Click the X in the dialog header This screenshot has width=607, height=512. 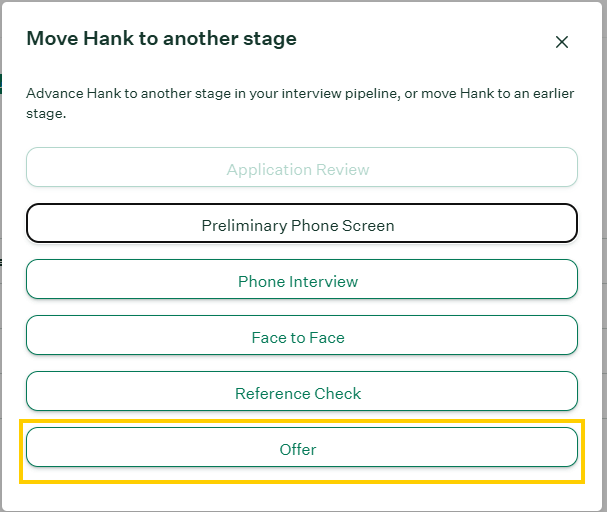pos(562,42)
